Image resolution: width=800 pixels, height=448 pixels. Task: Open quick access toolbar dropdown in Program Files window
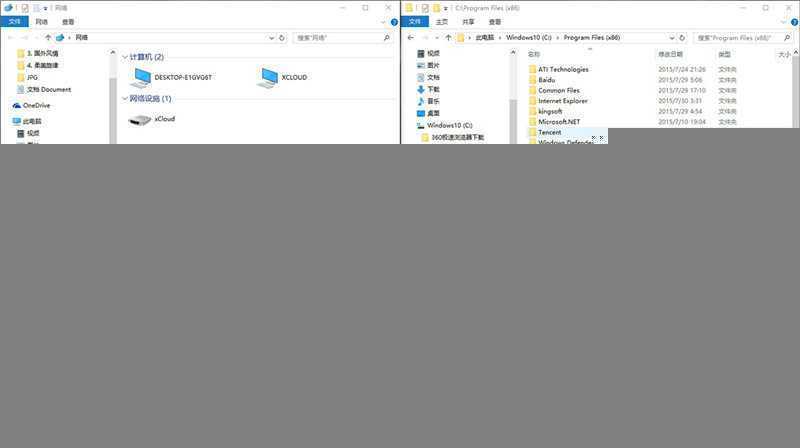point(446,9)
